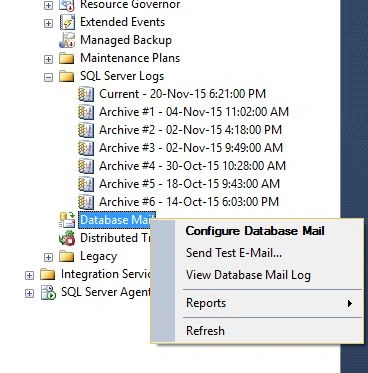Image resolution: width=368 pixels, height=373 pixels.
Task: Click the Integration Services folder icon
Action: pyautogui.click(x=47, y=274)
